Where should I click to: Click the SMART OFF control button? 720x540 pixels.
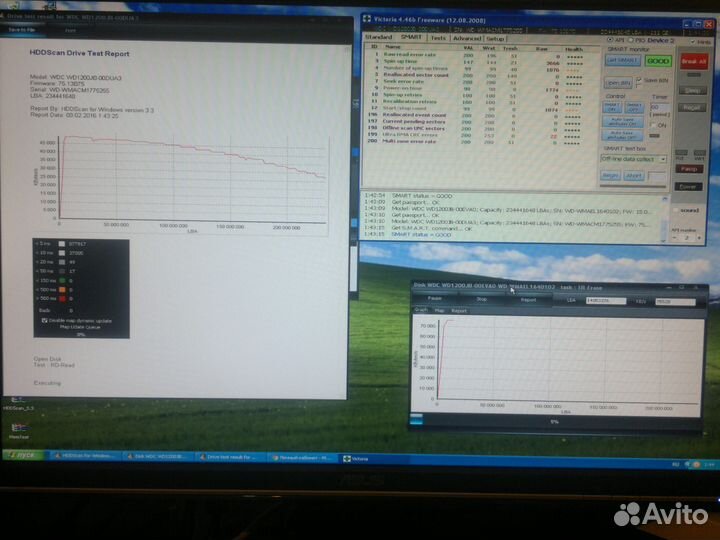634,108
